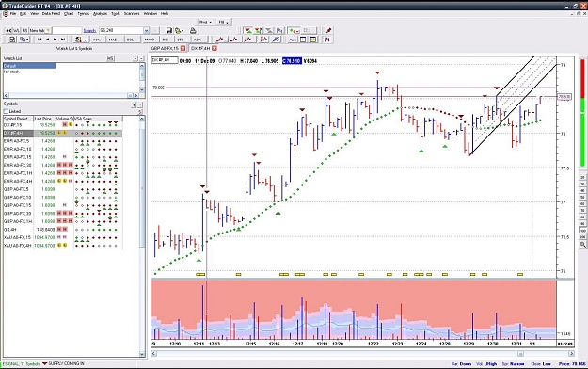This screenshot has height=369, width=588.
Task: Click the VSA Scan column header
Action: tap(98, 119)
